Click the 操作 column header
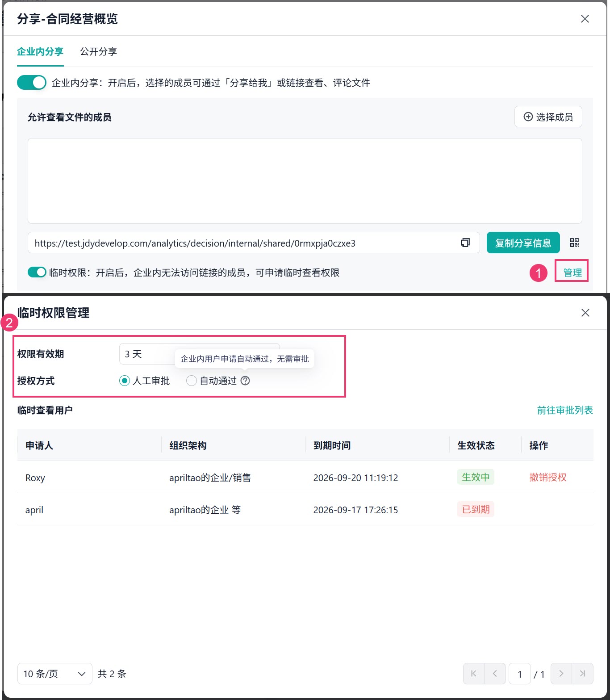 coord(539,445)
